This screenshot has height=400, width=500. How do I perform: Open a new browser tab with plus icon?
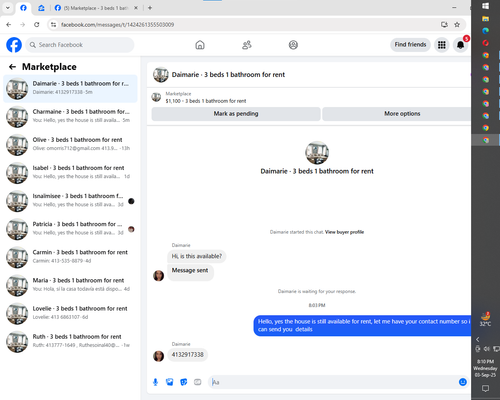150,8
